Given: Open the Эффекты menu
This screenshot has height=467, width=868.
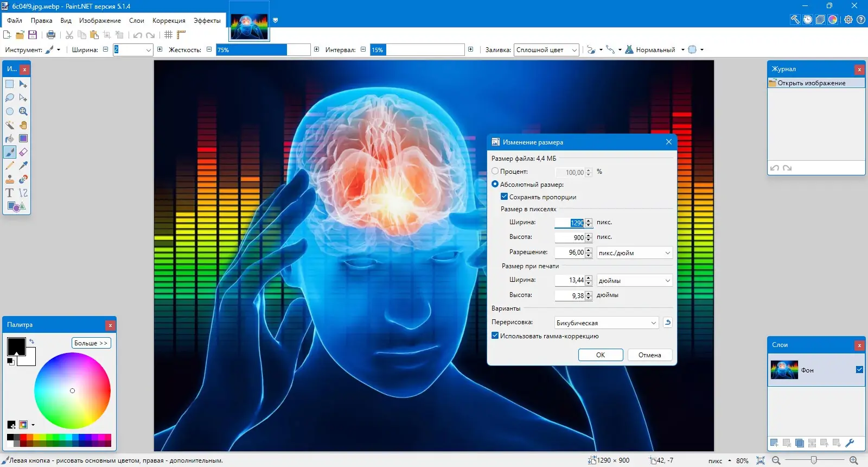Looking at the screenshot, I should 207,21.
